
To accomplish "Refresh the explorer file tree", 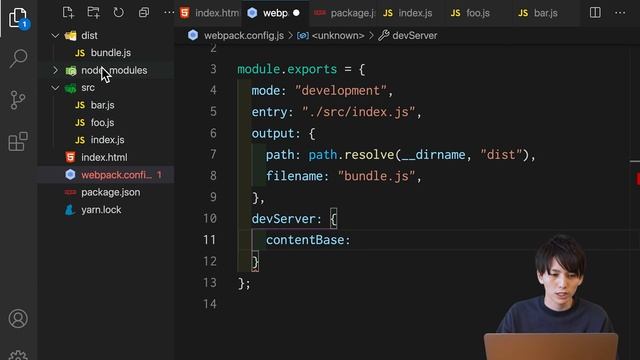I will 118,13.
